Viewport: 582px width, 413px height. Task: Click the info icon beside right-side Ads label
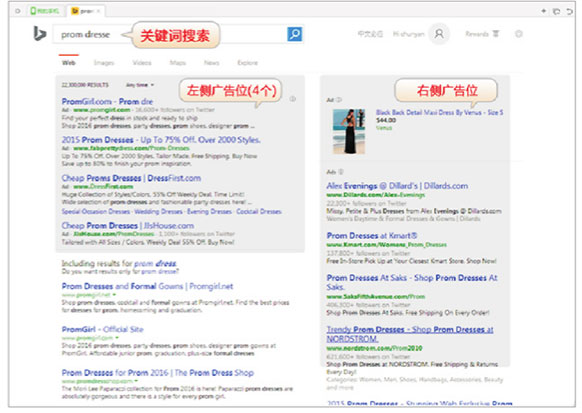point(341,172)
